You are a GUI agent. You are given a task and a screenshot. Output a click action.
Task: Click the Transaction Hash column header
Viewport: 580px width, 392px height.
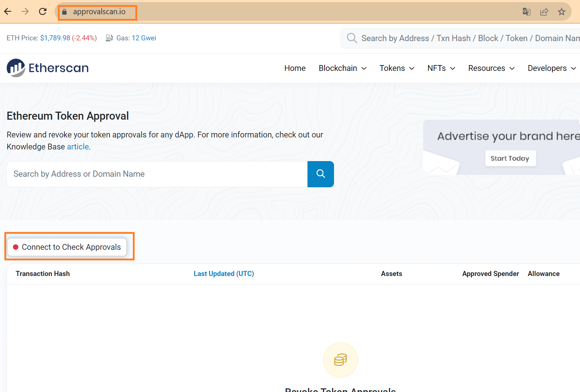pos(43,273)
